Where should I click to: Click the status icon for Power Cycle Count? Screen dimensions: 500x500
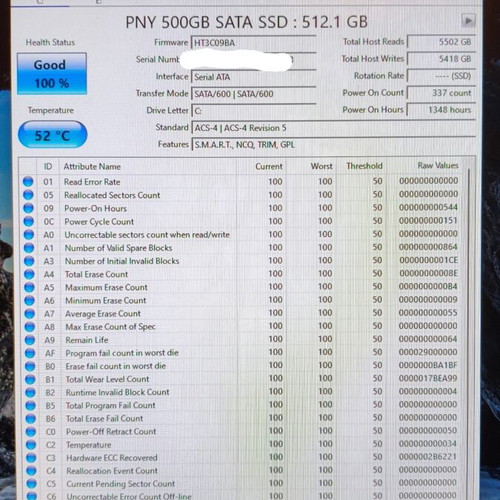(29, 221)
